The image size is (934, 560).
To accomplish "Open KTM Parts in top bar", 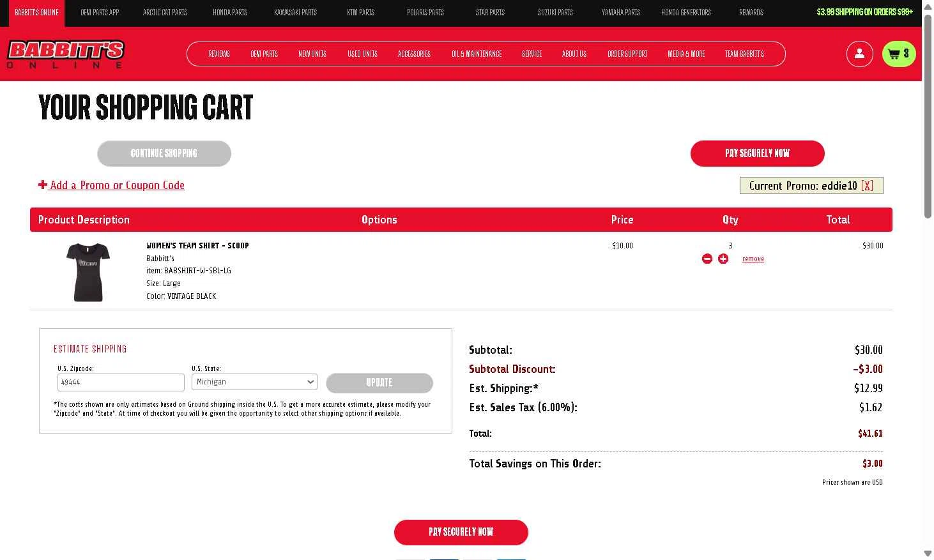I will 360,12.
